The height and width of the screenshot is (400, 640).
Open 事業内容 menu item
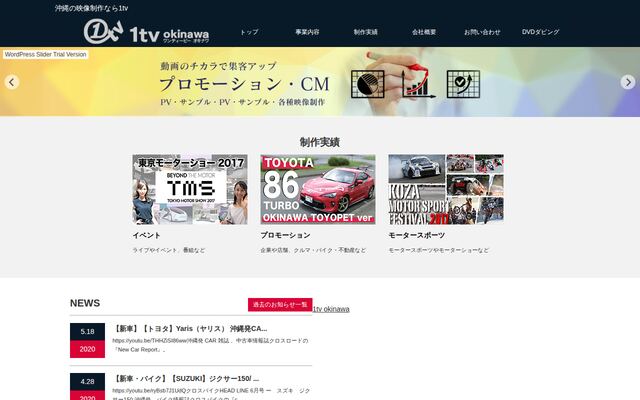307,32
